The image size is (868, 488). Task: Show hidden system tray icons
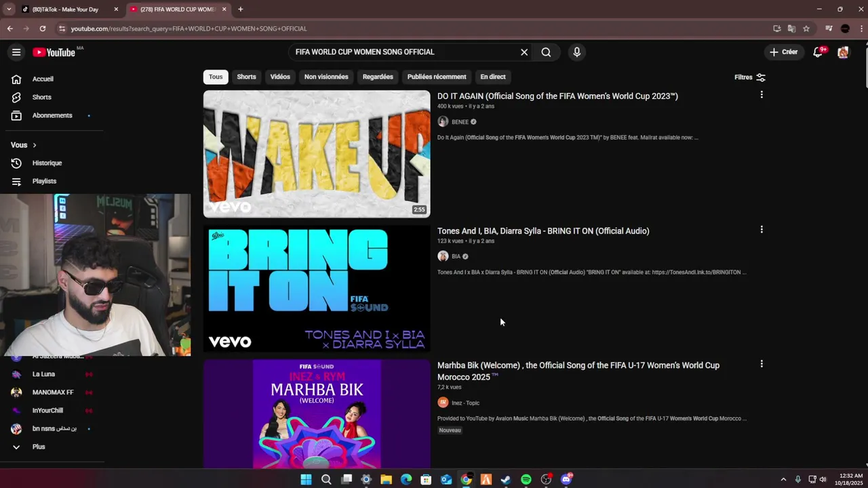pyautogui.click(x=783, y=480)
